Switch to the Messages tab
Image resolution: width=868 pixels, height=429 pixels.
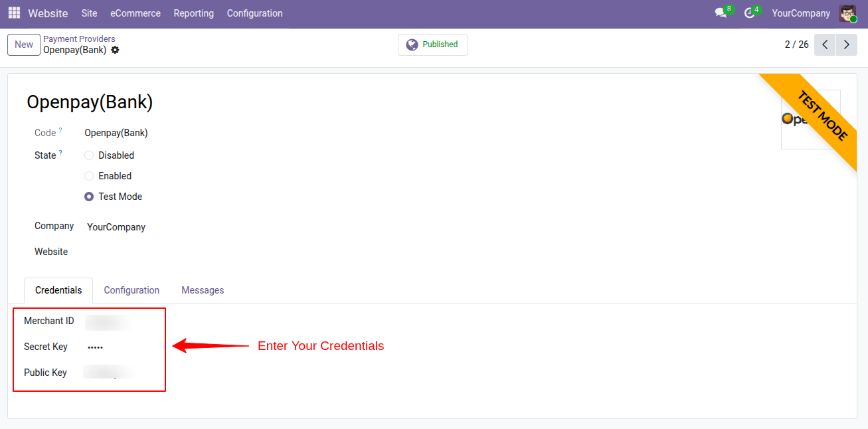[203, 290]
